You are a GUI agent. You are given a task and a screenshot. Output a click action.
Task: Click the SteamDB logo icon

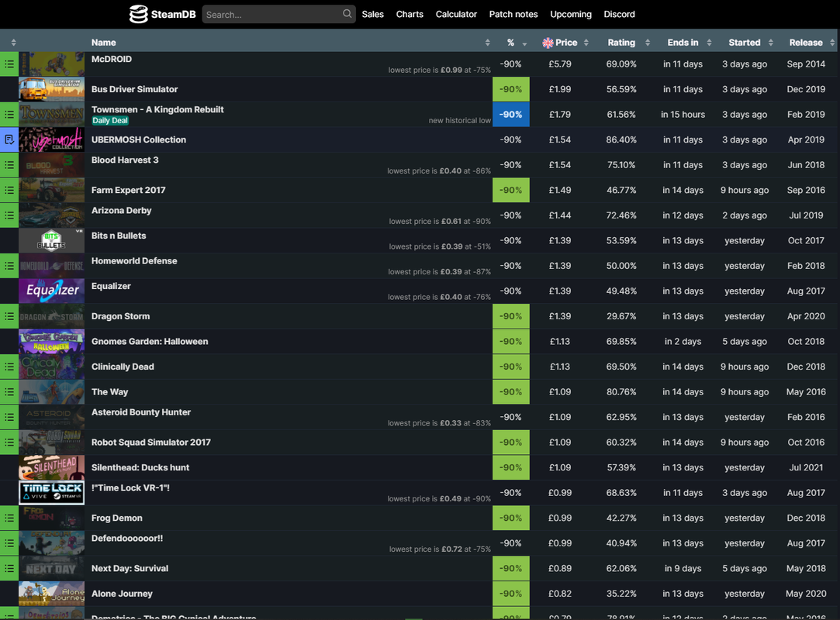[138, 15]
